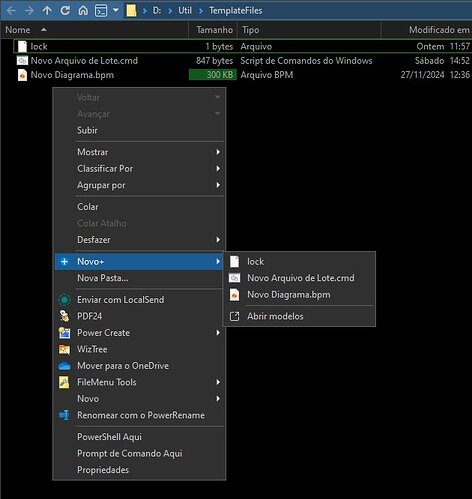Expand plain Novo submenu arrow
472x499 pixels.
pyautogui.click(x=218, y=399)
